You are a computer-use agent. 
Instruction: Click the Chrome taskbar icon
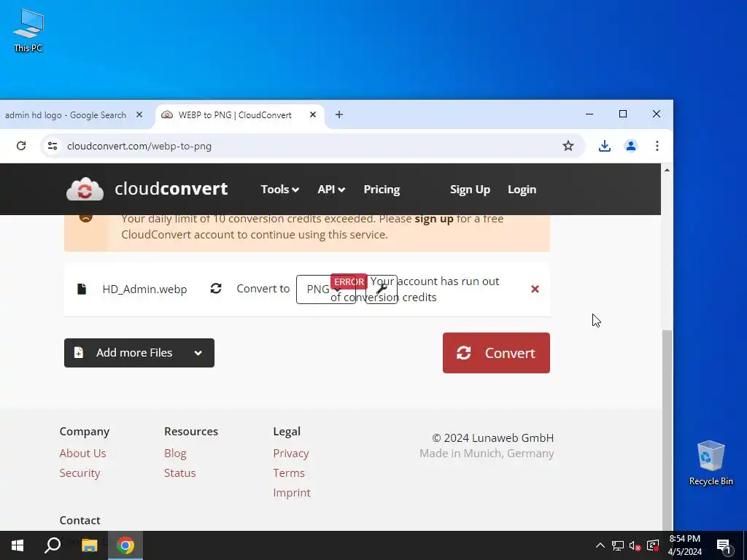(x=125, y=545)
